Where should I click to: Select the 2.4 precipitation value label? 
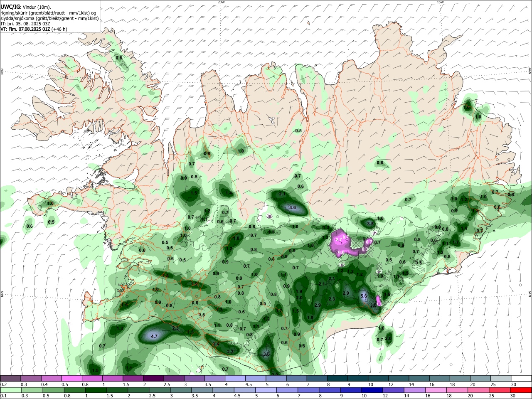(x=216, y=344)
